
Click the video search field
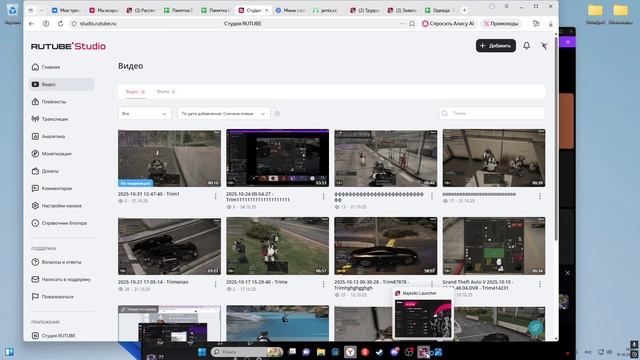pos(492,113)
